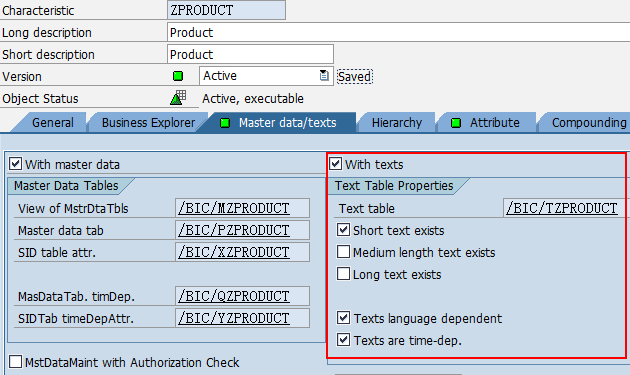Click the 'Text Table Properties' header

394,186
